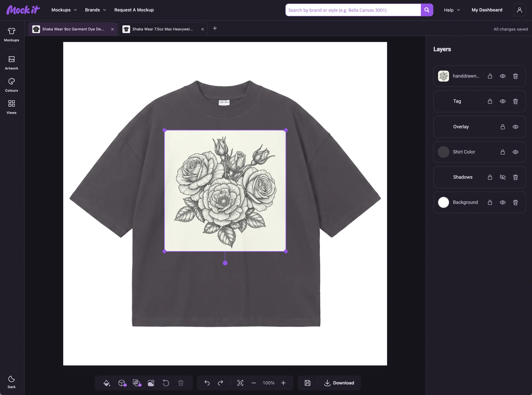Hide the Shirt Color layer
The image size is (532, 395).
coord(516,152)
